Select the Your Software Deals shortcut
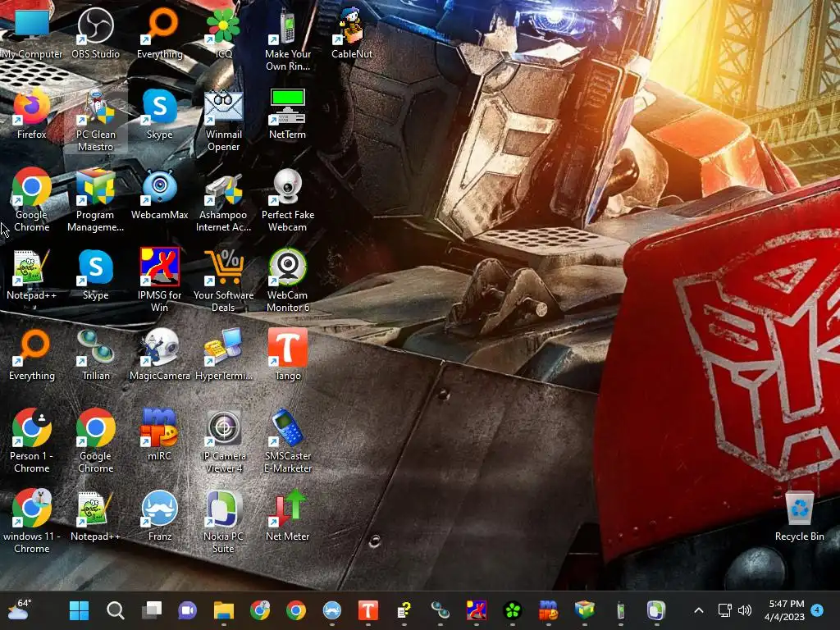This screenshot has height=630, width=840. pos(223,280)
